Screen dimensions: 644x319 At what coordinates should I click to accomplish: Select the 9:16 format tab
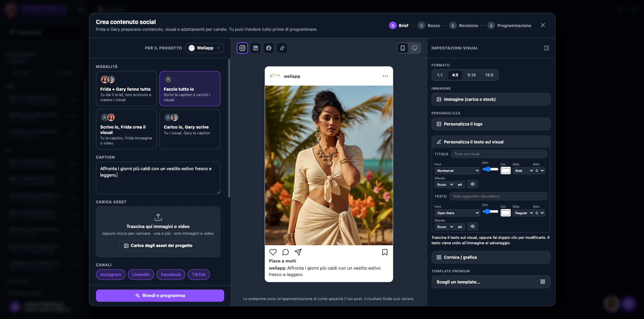point(471,75)
